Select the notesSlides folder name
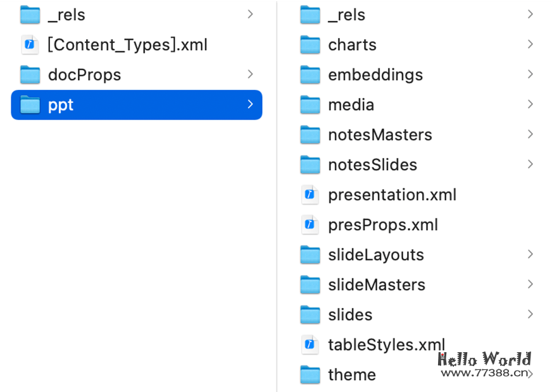The width and height of the screenshot is (552, 392). click(372, 164)
